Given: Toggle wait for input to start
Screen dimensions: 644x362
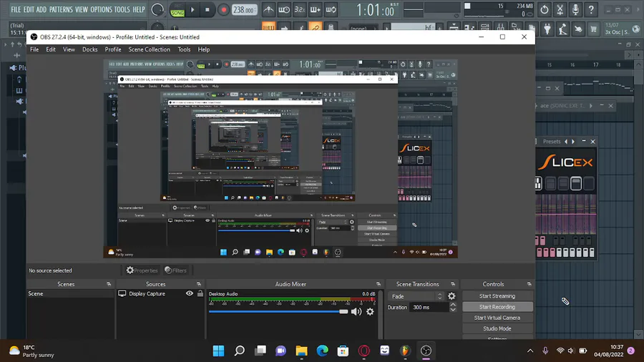Looking at the screenshot, I should click(284, 9).
